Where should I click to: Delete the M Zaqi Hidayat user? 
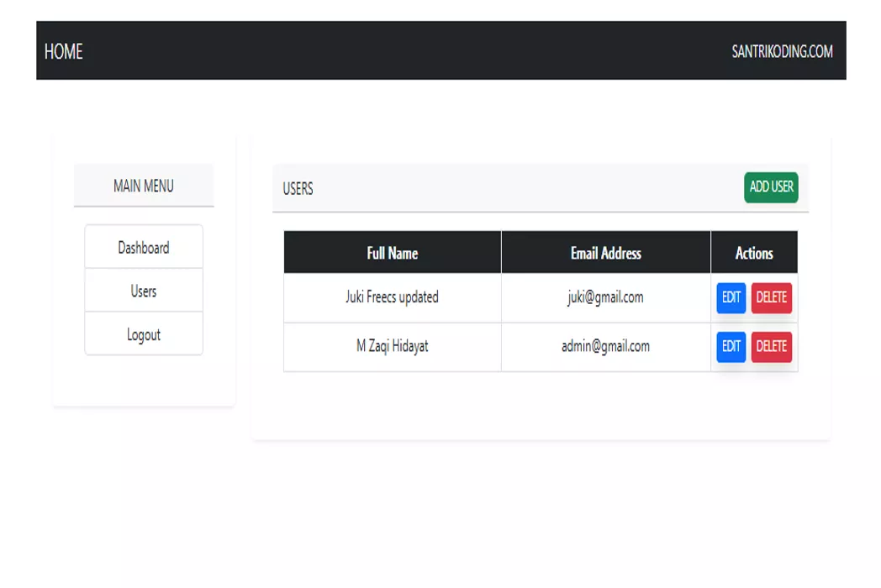pyautogui.click(x=772, y=347)
